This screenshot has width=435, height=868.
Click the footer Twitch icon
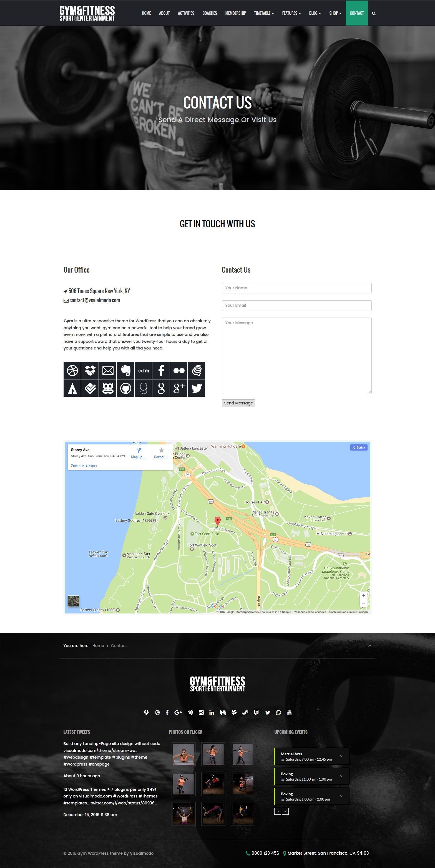point(257,712)
